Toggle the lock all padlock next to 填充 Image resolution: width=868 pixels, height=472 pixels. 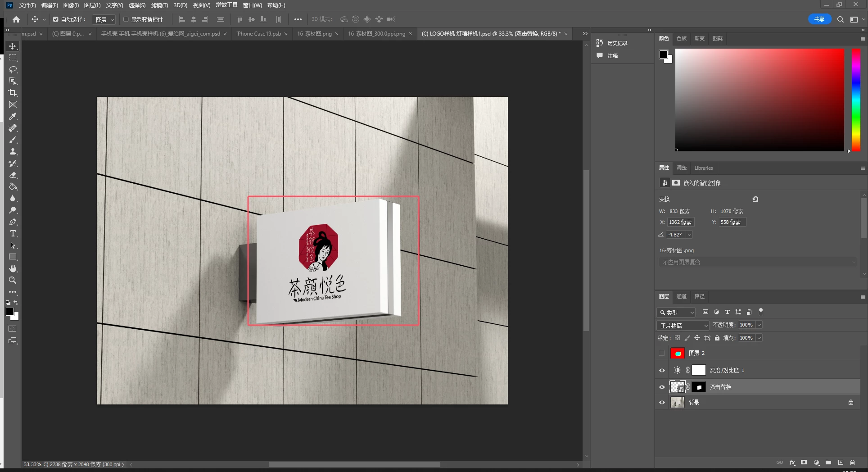[x=717, y=338]
